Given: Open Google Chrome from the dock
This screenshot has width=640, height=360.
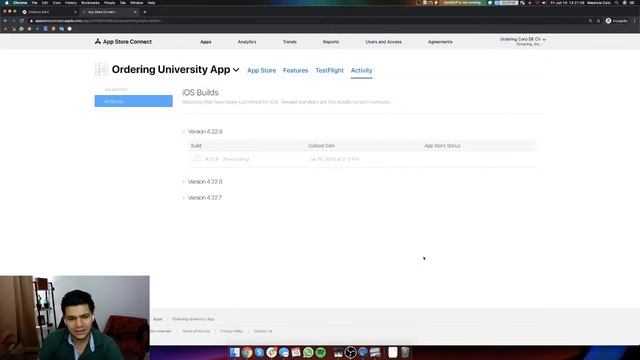Looking at the screenshot, I should [x=247, y=352].
